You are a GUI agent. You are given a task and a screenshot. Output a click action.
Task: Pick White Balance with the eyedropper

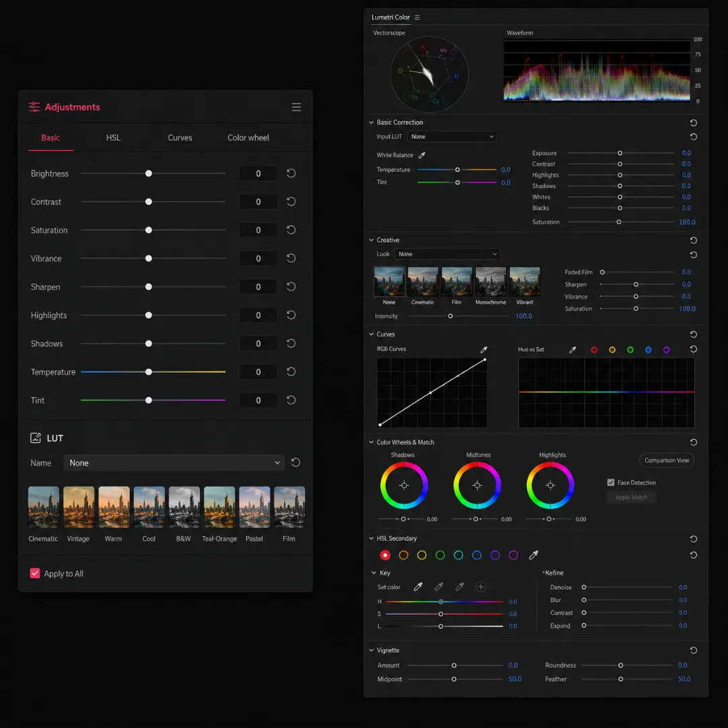click(422, 155)
